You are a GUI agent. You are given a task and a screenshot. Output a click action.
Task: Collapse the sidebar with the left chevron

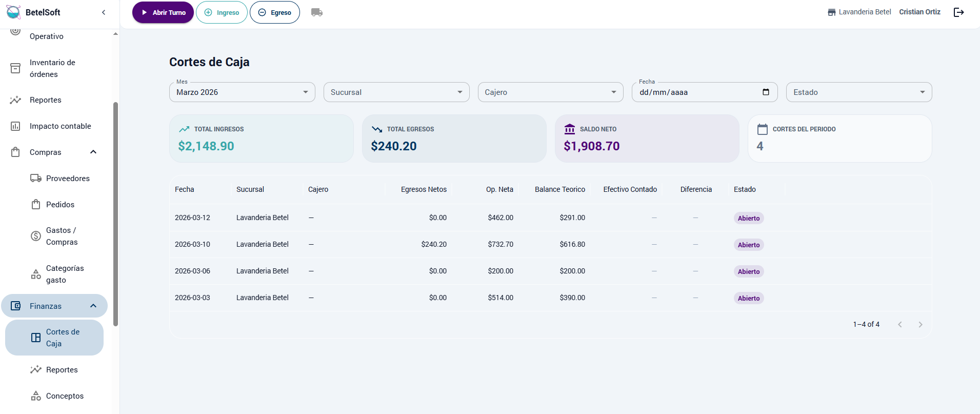104,12
